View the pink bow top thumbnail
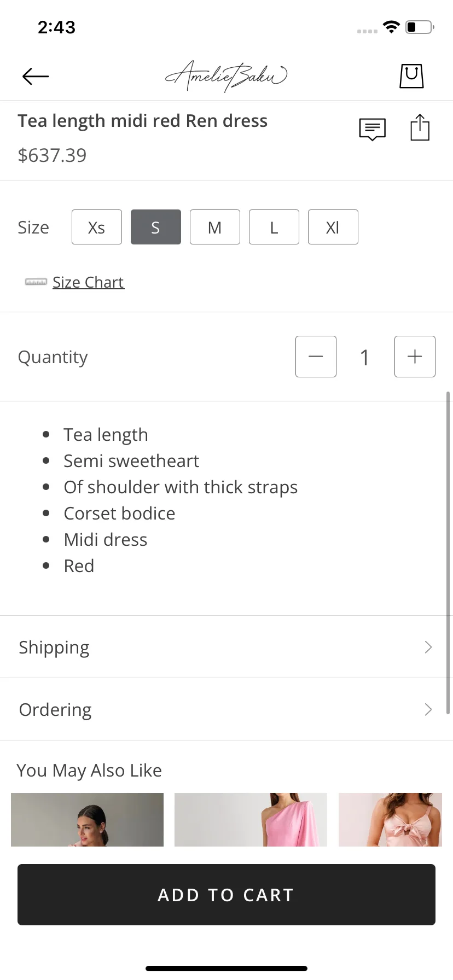The height and width of the screenshot is (980, 453). (390, 820)
